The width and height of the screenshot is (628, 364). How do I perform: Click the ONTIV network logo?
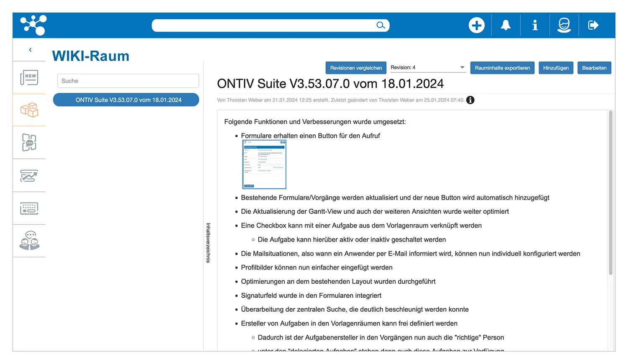click(33, 25)
